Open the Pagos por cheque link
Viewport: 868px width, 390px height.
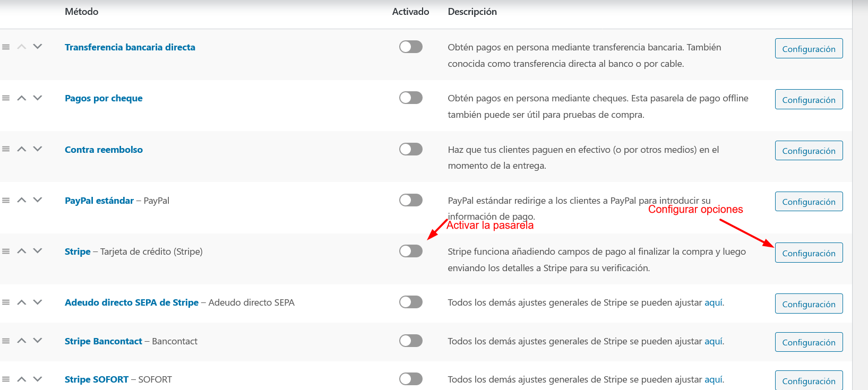click(x=104, y=98)
